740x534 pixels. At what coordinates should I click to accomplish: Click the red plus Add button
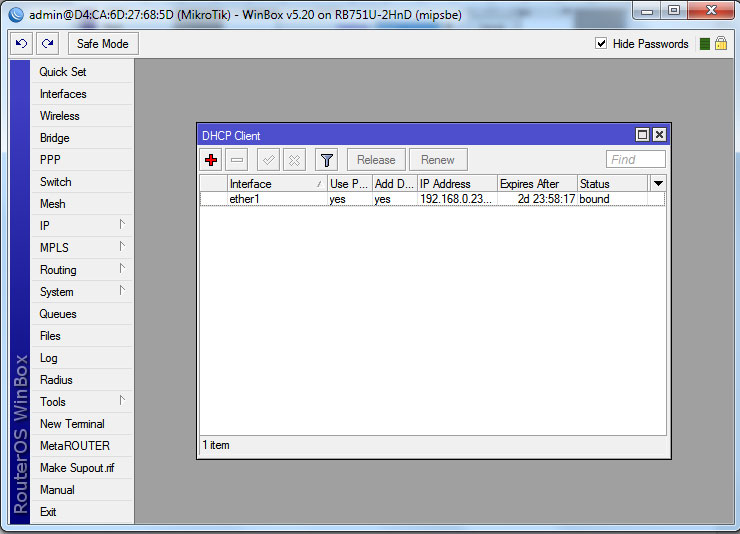click(211, 160)
